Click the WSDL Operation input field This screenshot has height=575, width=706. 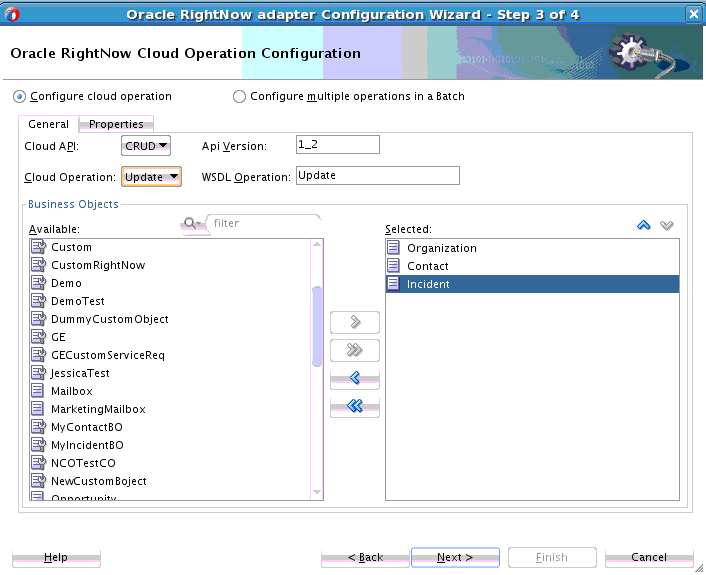coord(378,176)
